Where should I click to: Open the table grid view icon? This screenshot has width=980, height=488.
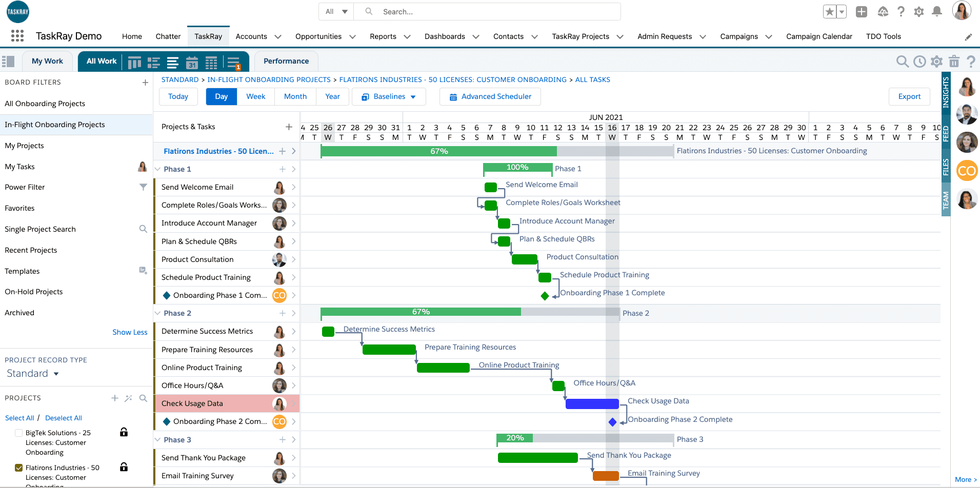coord(211,63)
